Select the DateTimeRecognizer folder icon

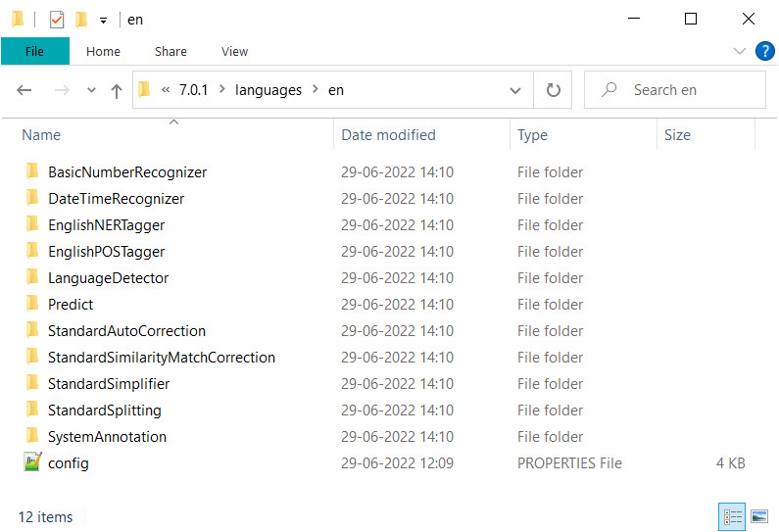[32, 198]
